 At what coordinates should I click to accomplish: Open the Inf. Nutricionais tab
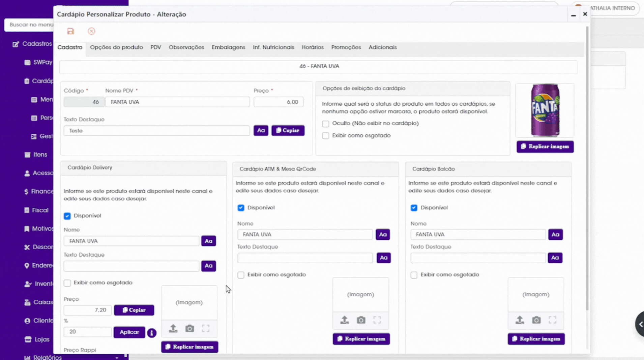pos(273,47)
